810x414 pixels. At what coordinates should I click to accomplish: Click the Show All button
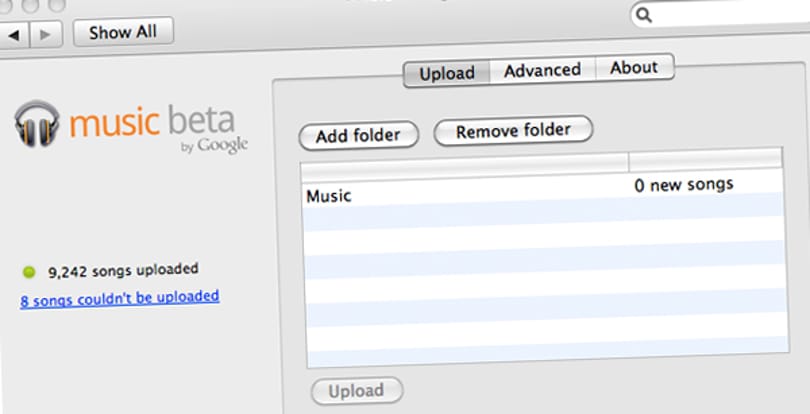click(x=123, y=32)
